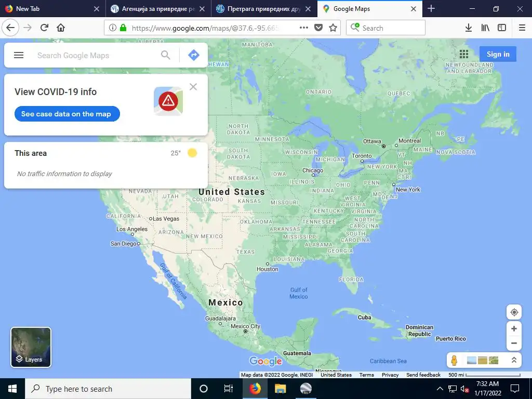Click the Windows taskbar search box
The image size is (532, 399).
pos(108,389)
